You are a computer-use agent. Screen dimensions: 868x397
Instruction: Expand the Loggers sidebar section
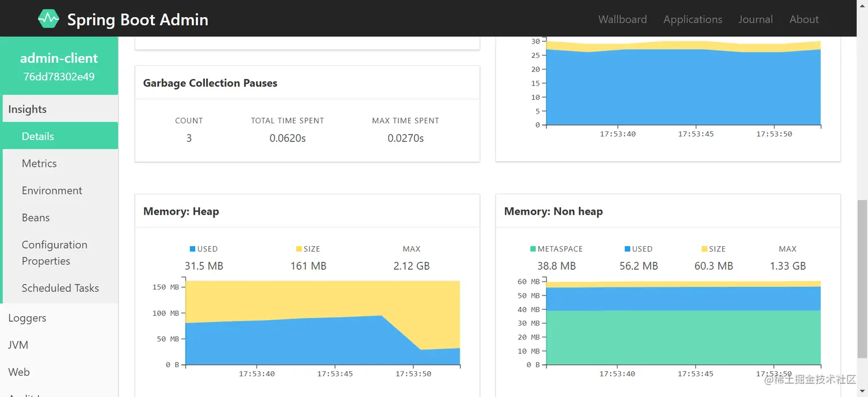(x=59, y=318)
